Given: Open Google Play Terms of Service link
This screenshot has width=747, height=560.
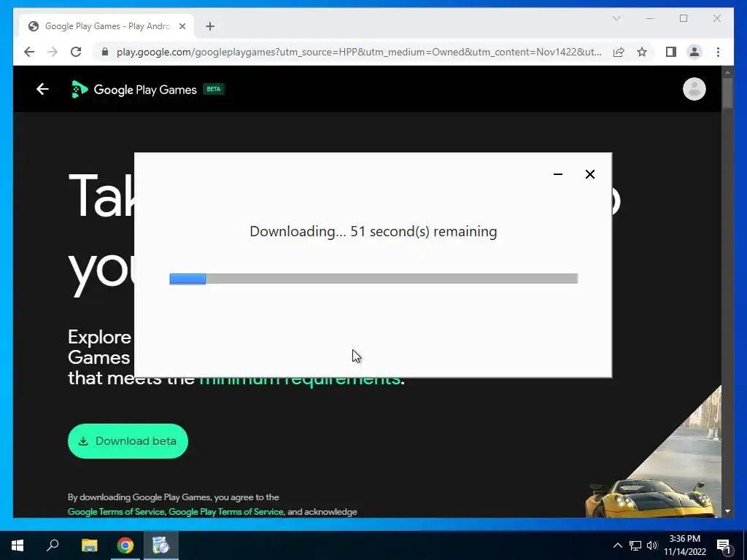Looking at the screenshot, I should tap(226, 511).
